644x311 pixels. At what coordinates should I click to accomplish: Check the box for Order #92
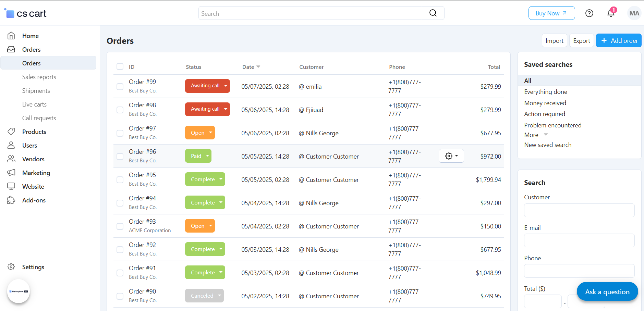click(120, 250)
